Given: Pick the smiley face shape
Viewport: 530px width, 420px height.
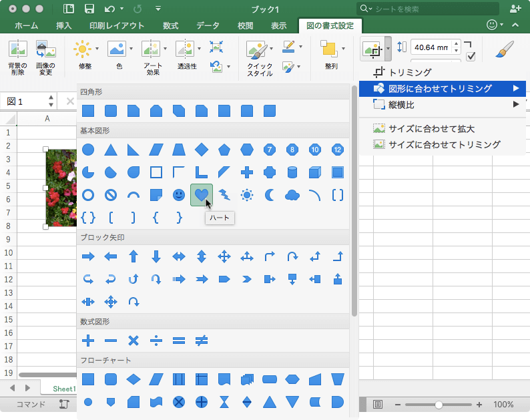Looking at the screenshot, I should click(x=178, y=195).
